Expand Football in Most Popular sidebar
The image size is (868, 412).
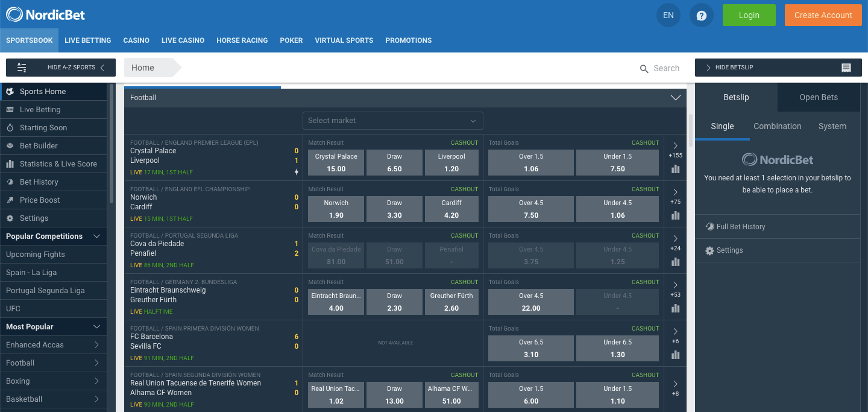tap(53, 363)
